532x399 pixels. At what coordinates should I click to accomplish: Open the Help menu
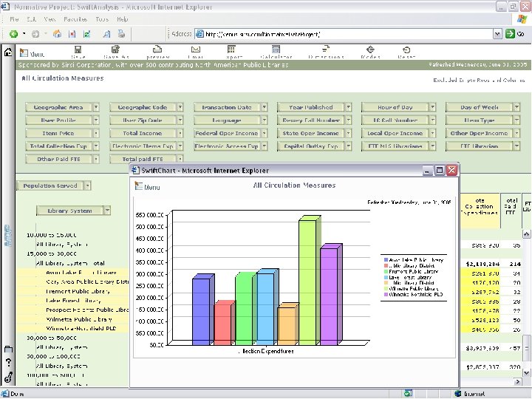pyautogui.click(x=122, y=19)
